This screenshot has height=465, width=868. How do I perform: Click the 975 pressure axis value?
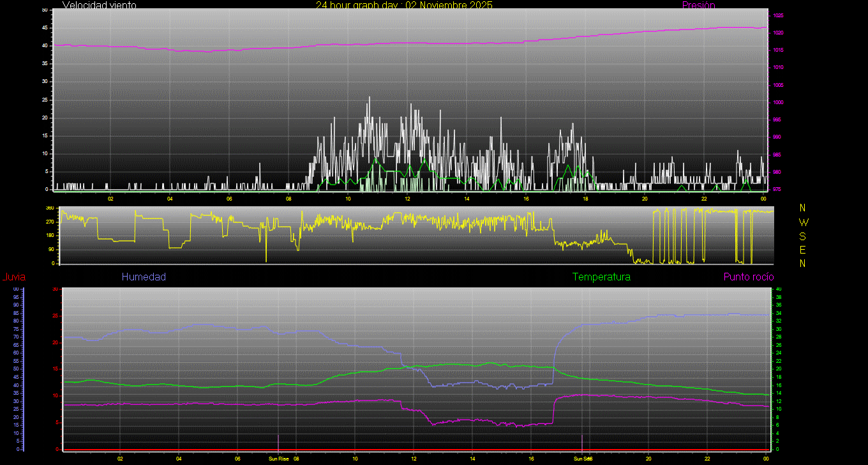778,190
